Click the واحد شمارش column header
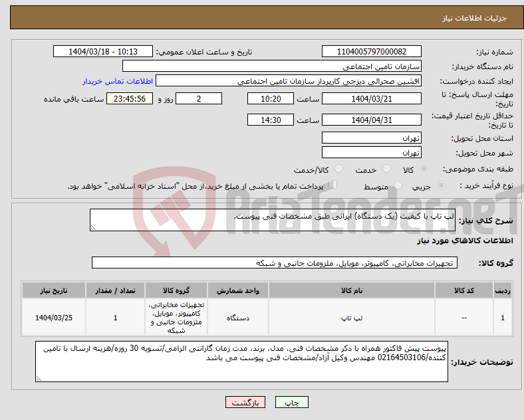The image size is (524, 420). click(238, 290)
